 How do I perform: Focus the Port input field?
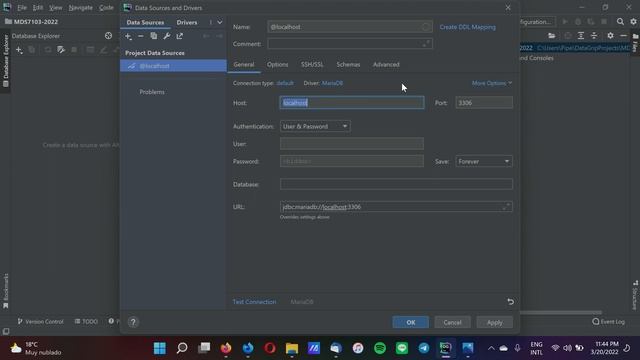[x=484, y=103]
